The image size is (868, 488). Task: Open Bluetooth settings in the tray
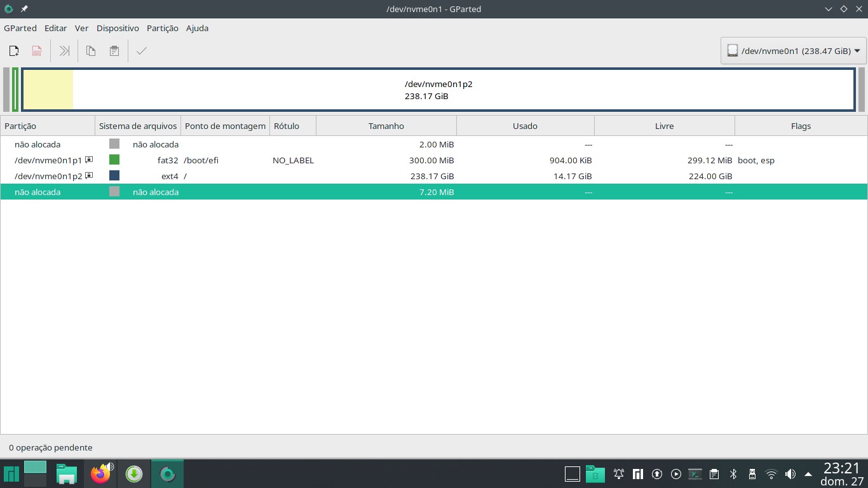coord(733,474)
